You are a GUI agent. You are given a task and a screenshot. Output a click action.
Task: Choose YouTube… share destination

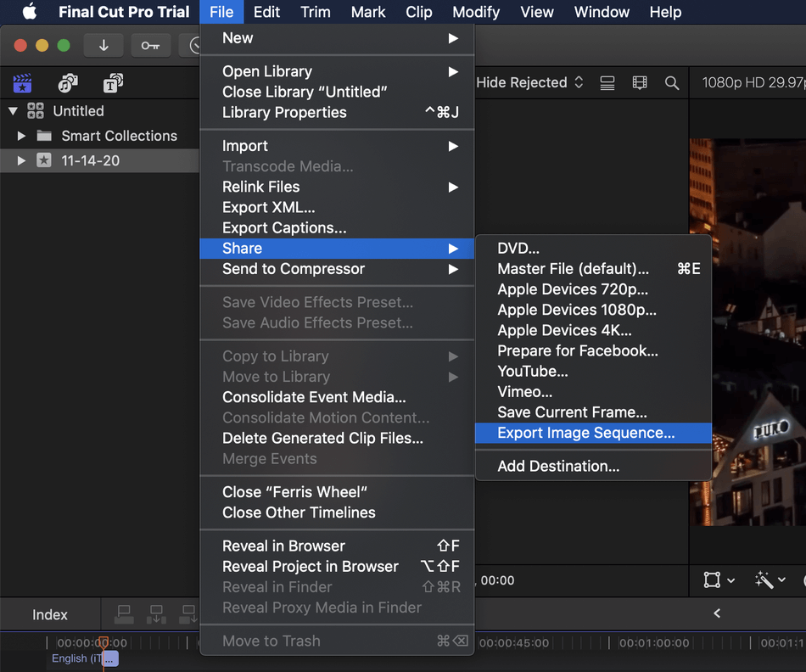point(594,372)
